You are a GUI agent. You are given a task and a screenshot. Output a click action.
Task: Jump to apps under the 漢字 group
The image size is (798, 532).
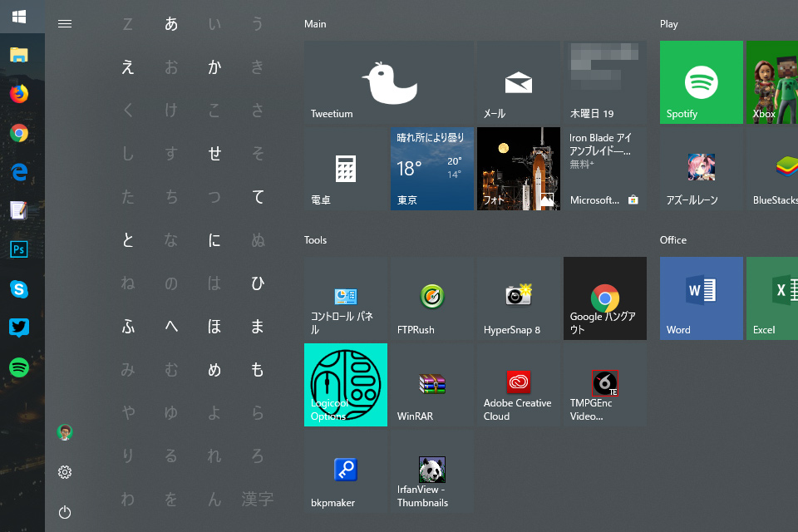[x=258, y=500]
